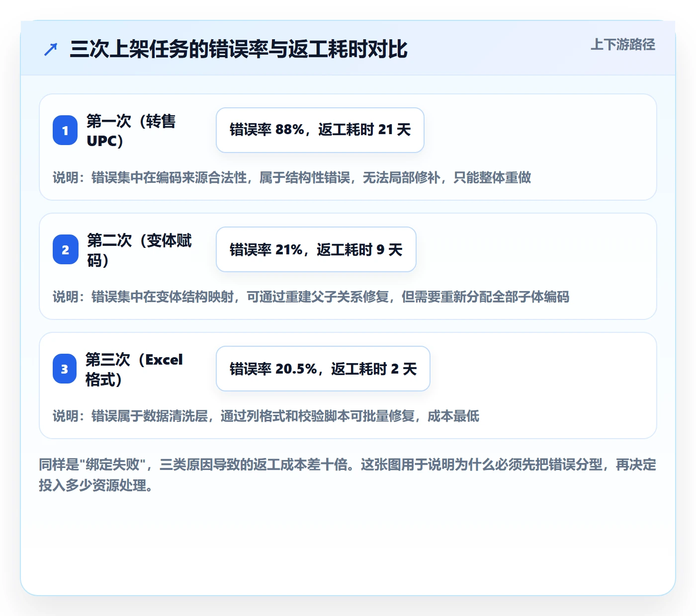The width and height of the screenshot is (696, 616).
Task: Click the number 3 step badge
Action: click(65, 369)
